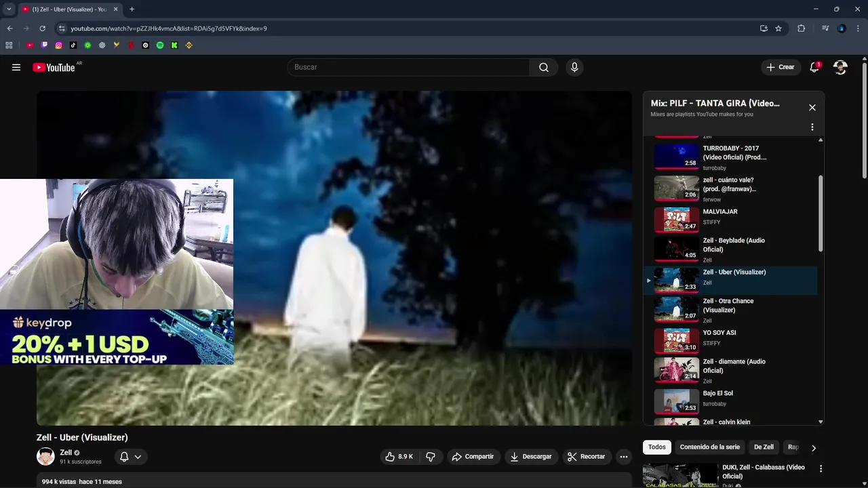The height and width of the screenshot is (488, 868).
Task: Click the Recortar clip button
Action: coord(587,457)
